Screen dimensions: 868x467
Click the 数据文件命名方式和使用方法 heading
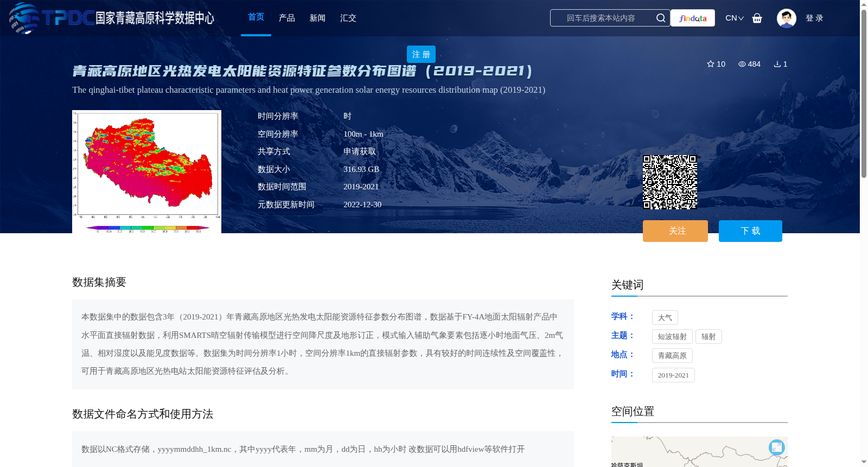pos(143,414)
